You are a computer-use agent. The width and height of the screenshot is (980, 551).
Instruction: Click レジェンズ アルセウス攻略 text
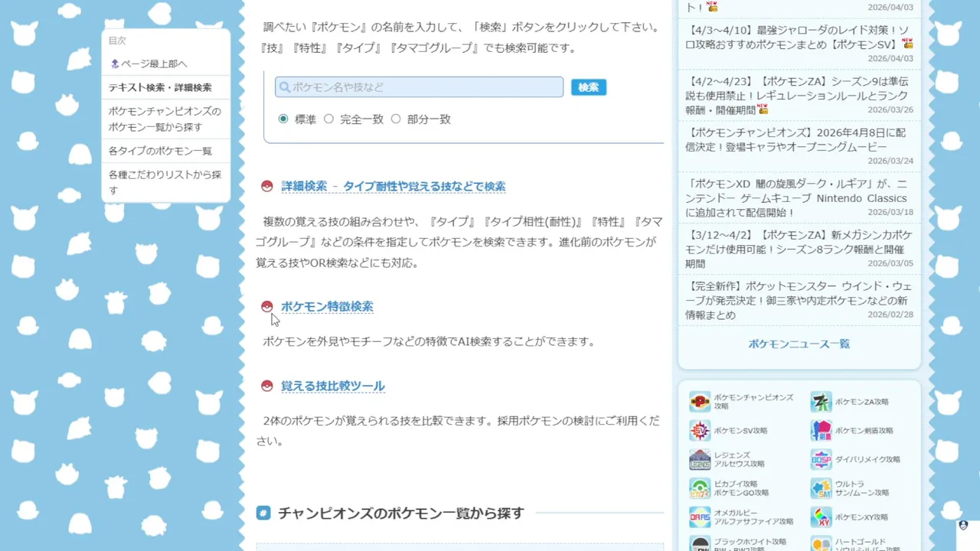pyautogui.click(x=740, y=460)
